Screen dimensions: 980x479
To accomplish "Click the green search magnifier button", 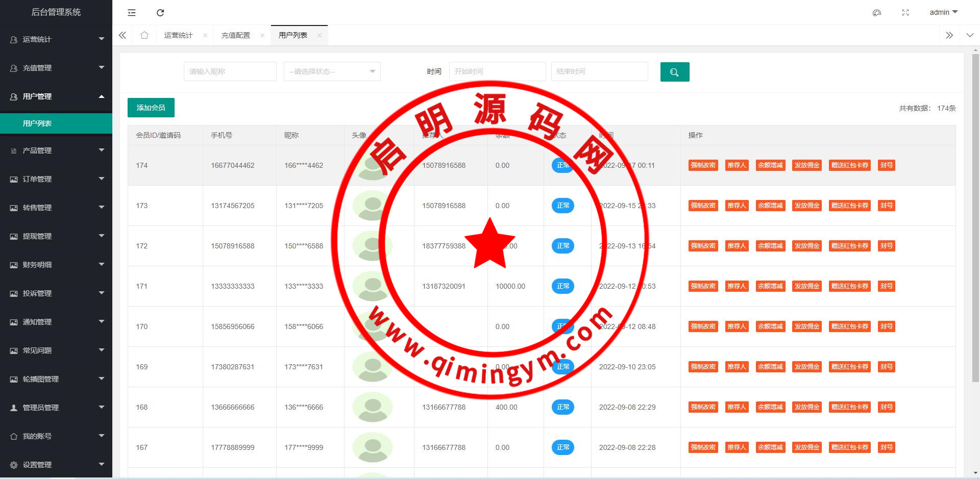I will (x=674, y=72).
